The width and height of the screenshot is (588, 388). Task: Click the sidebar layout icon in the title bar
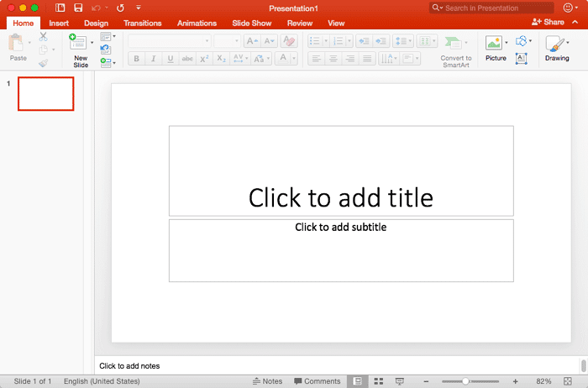pyautogui.click(x=60, y=8)
